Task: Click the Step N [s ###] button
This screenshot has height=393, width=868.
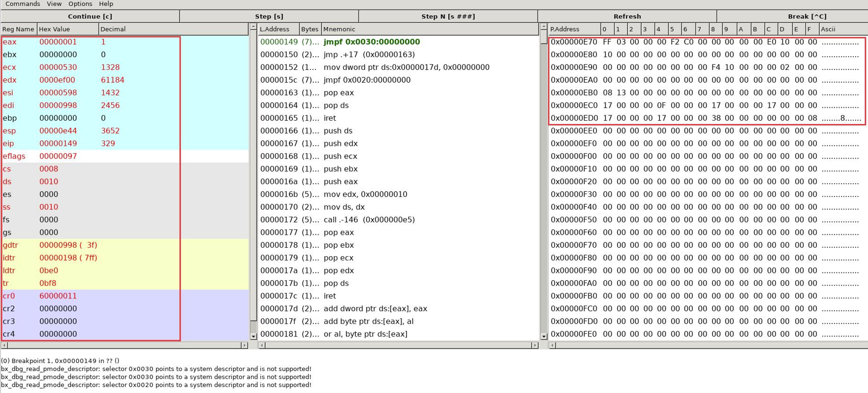Action: (x=448, y=16)
